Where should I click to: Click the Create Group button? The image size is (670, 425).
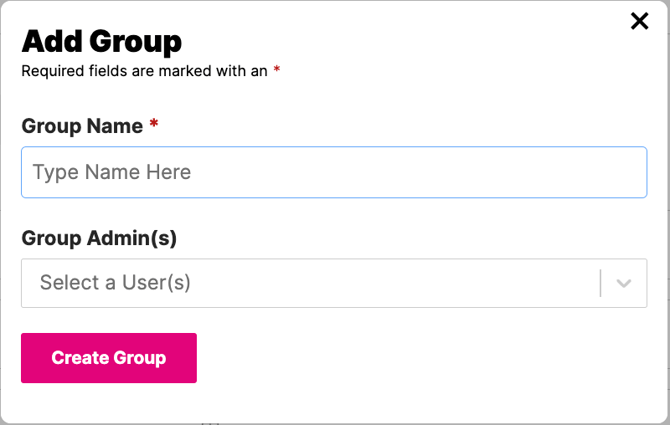tap(109, 358)
